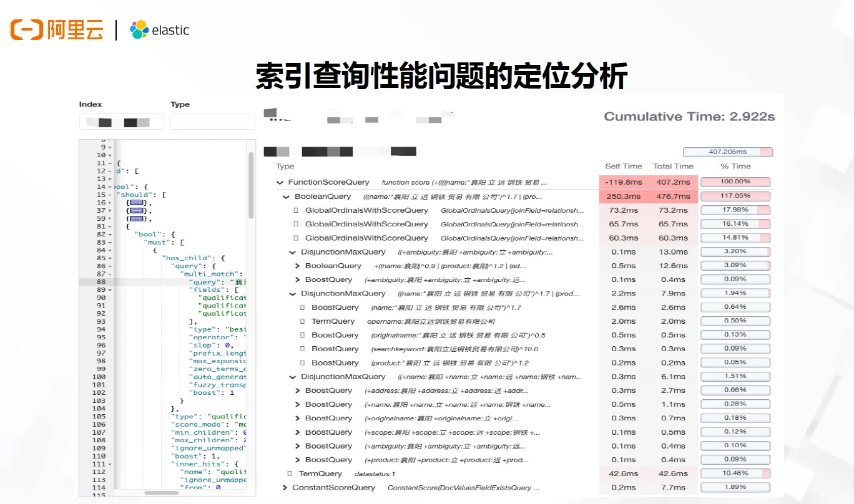Viewport: 854px width, 504px height.
Task: Collapse DisjunctionMaxQuery with 7.9ms total time
Action: tap(292, 293)
